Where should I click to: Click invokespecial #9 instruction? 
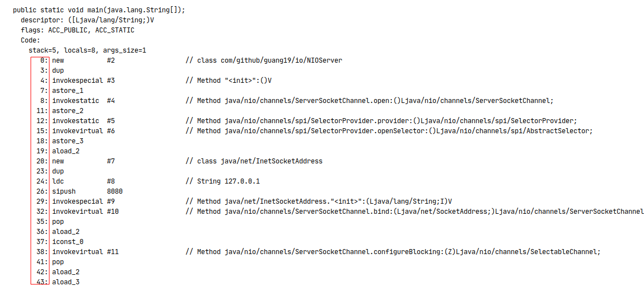point(83,201)
